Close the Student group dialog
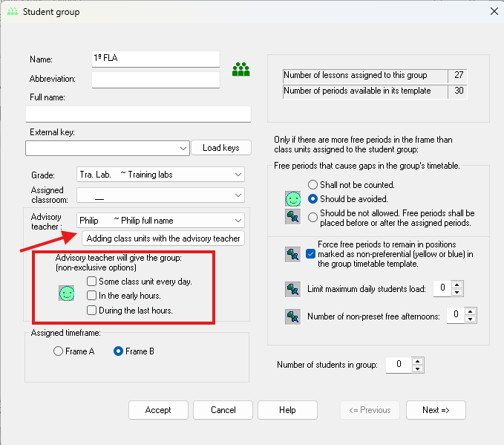Screen dimensions: 504x445 494,12
